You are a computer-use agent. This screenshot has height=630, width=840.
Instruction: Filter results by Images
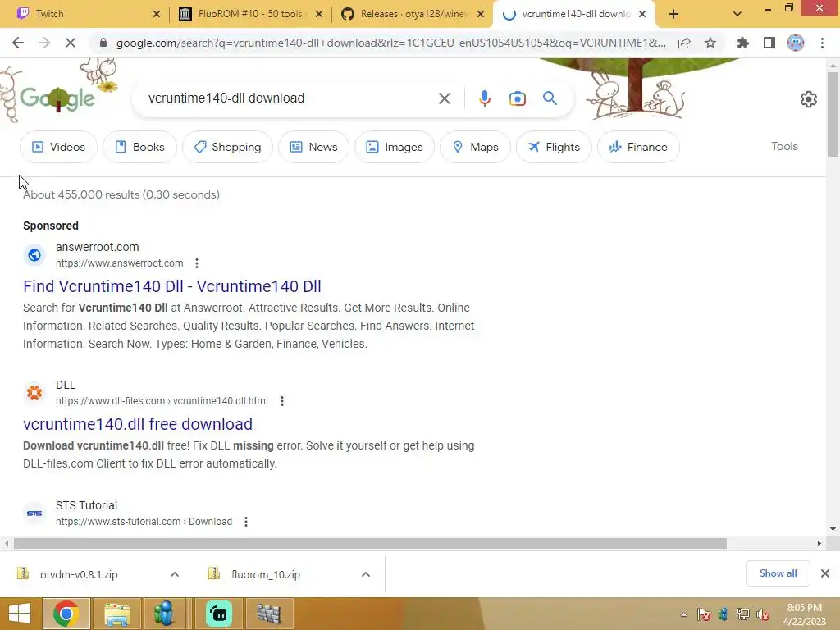tap(395, 147)
